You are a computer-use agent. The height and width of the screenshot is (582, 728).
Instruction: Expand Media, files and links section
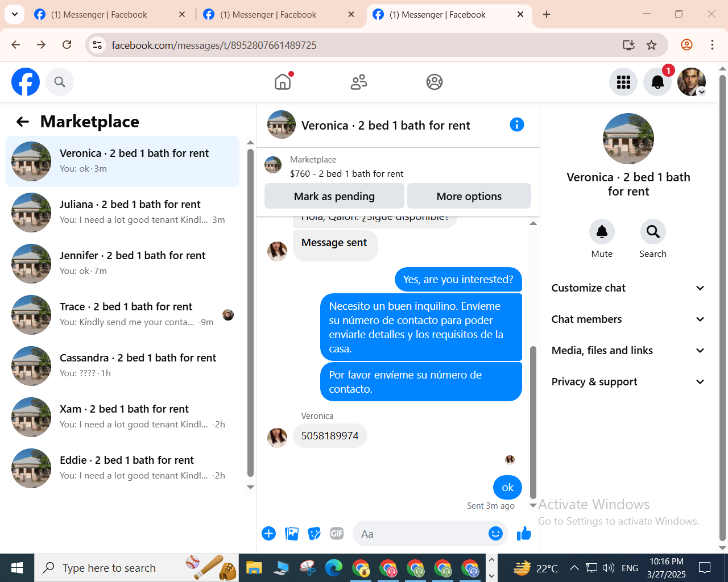628,351
